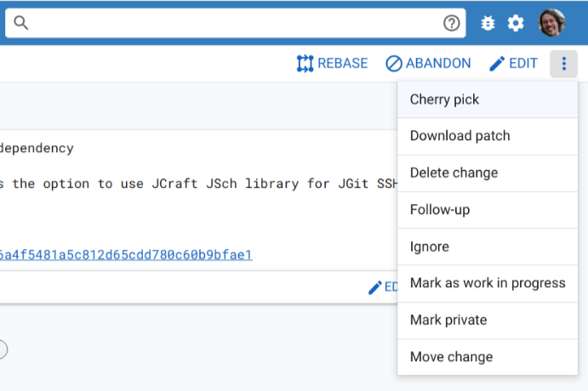Pick the Follow-up menu option
This screenshot has width=588, height=391.
(439, 210)
